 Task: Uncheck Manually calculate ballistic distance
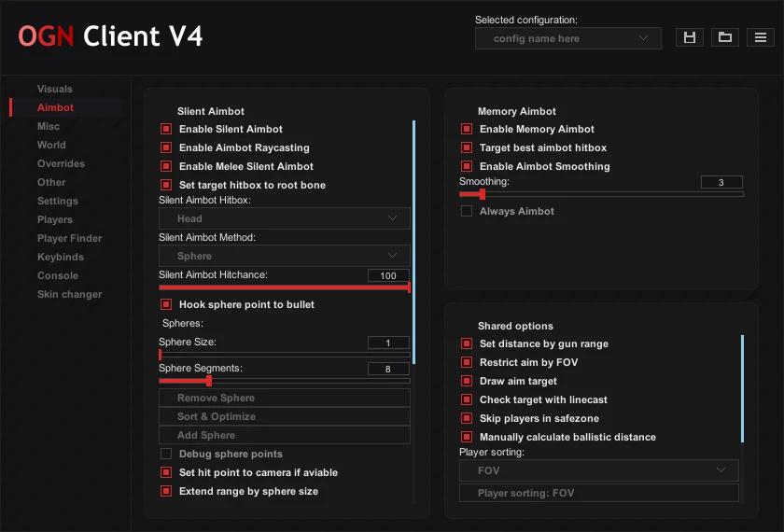click(x=467, y=437)
